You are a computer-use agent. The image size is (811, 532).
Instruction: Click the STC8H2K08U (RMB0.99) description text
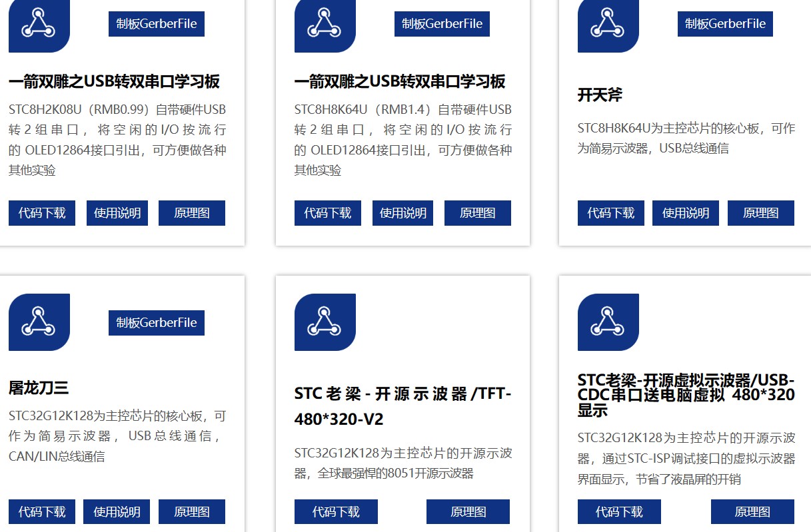pos(117,140)
